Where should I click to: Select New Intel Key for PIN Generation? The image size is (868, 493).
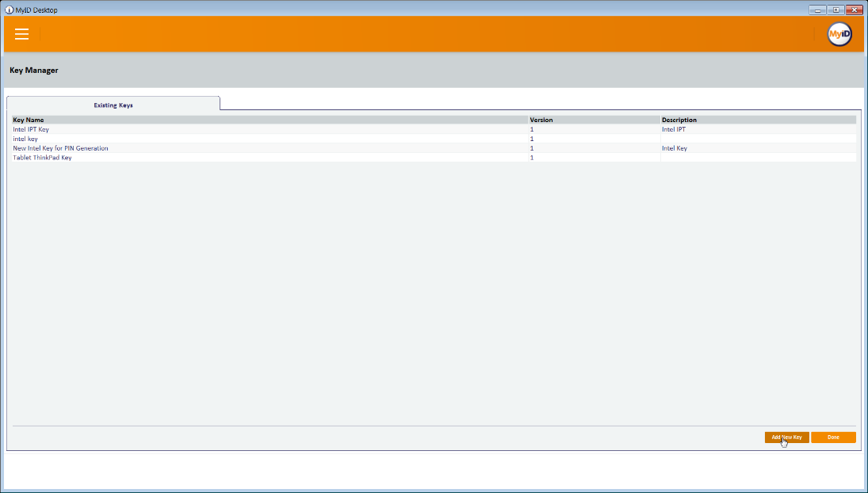[434, 148]
